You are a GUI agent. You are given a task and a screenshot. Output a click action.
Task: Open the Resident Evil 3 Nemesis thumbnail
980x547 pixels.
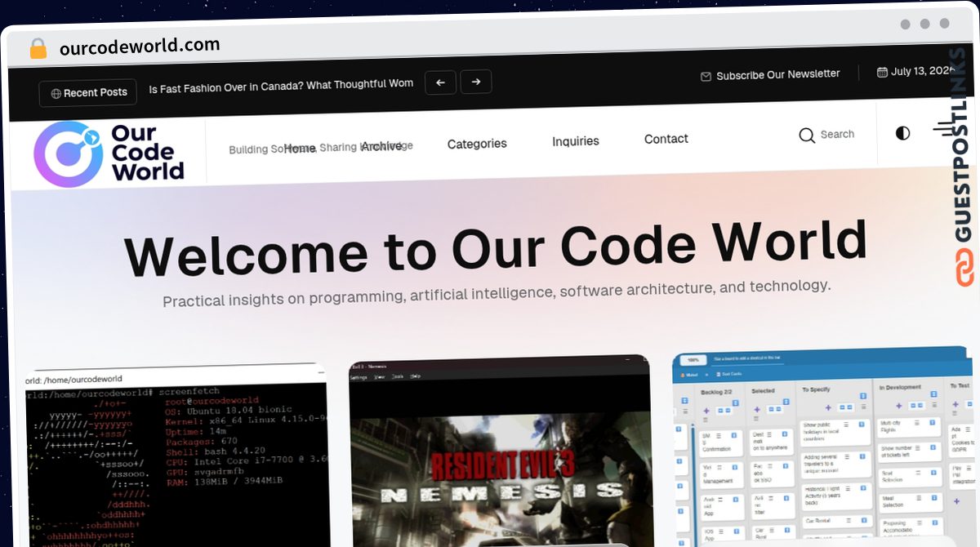coord(500,451)
